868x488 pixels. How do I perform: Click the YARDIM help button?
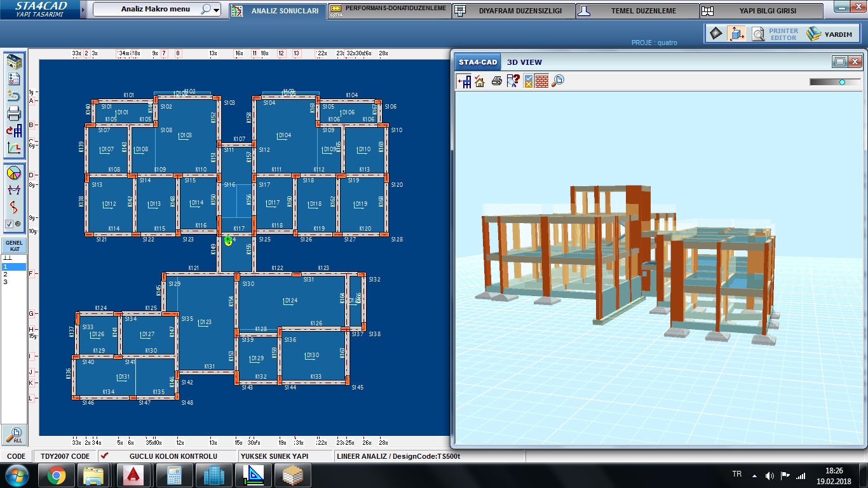(x=830, y=34)
